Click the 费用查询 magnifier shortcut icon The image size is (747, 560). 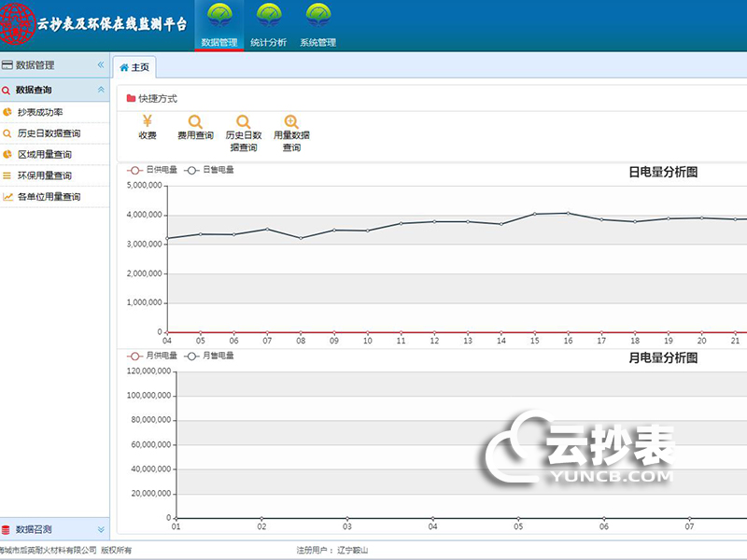tap(195, 122)
